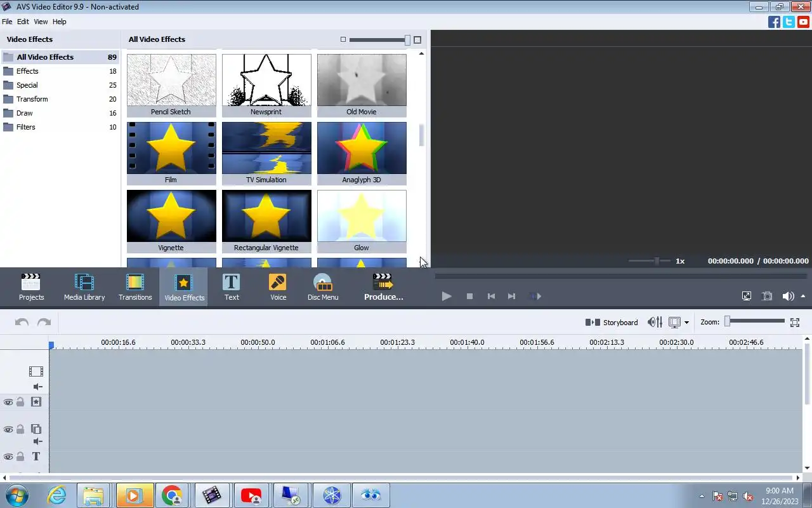This screenshot has width=812, height=508.
Task: Click the video overlay track icon
Action: click(36, 429)
